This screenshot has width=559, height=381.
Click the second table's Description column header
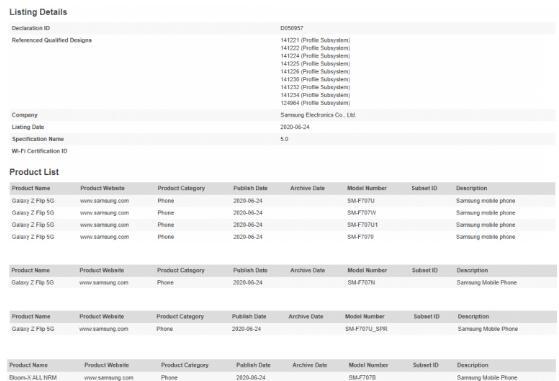click(x=472, y=271)
